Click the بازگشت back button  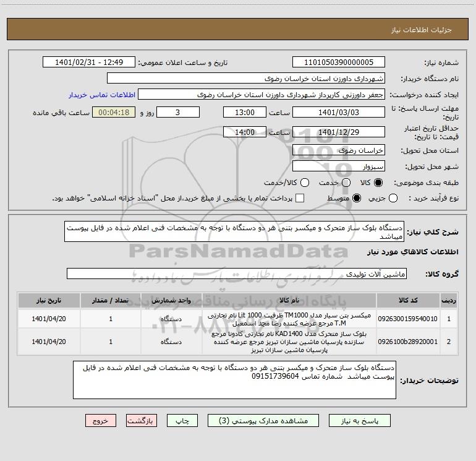pyautogui.click(x=142, y=421)
